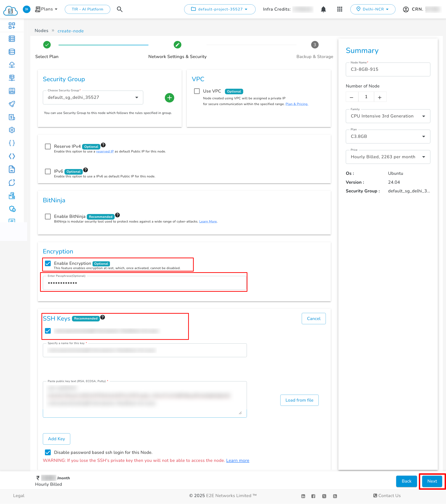Select the database service in the sidebar
This screenshot has width=446, height=504.
(x=12, y=52)
